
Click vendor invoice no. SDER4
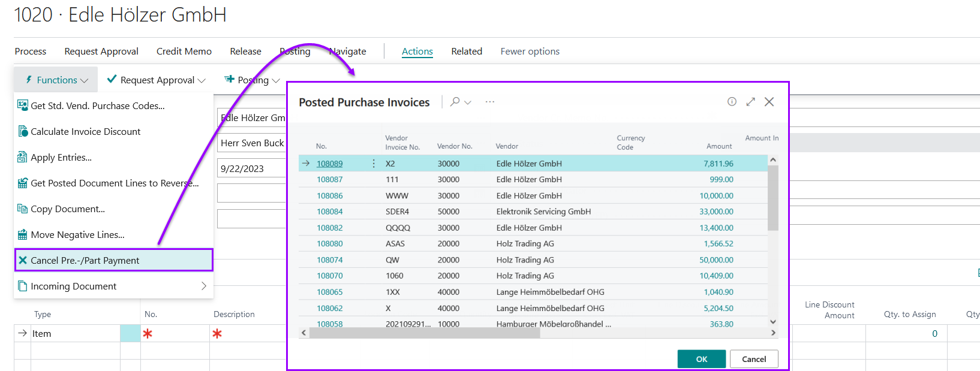tap(397, 212)
